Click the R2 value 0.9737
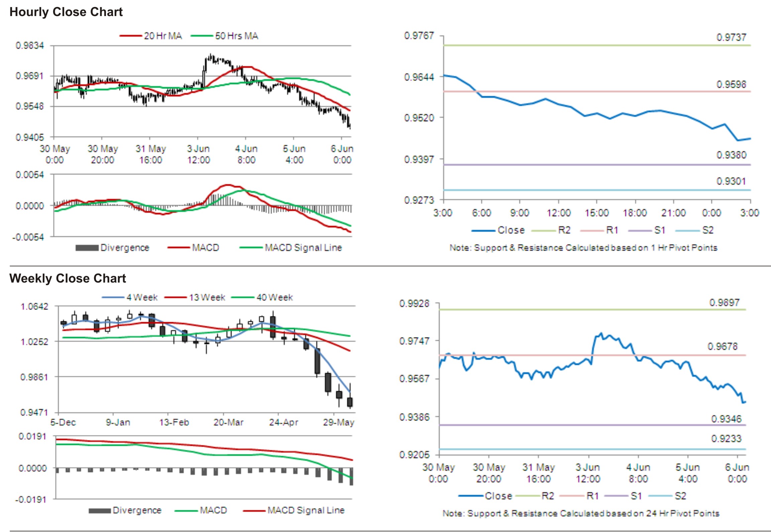Image resolution: width=771 pixels, height=532 pixels. [x=731, y=37]
